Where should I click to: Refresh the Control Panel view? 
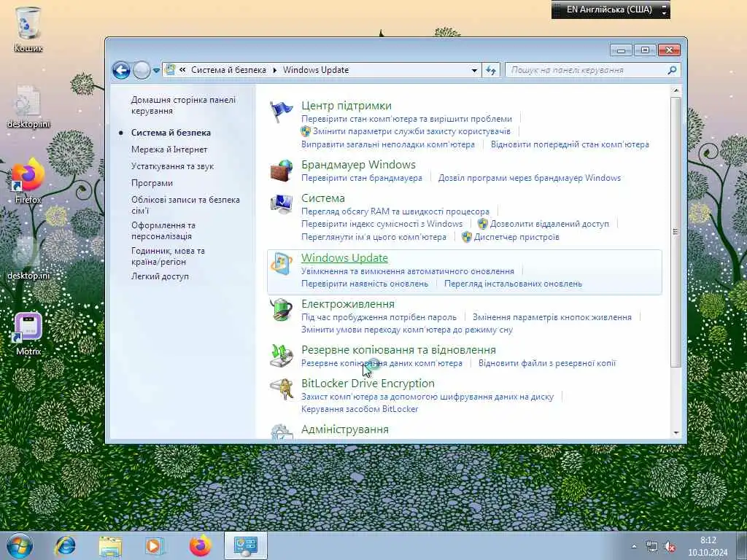coord(491,71)
